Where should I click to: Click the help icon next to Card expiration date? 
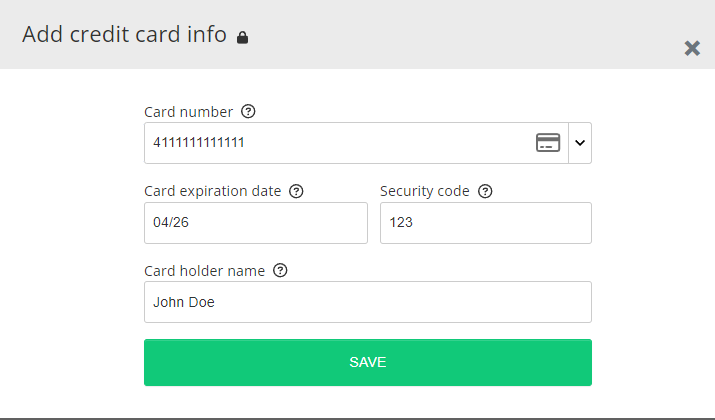pos(296,191)
